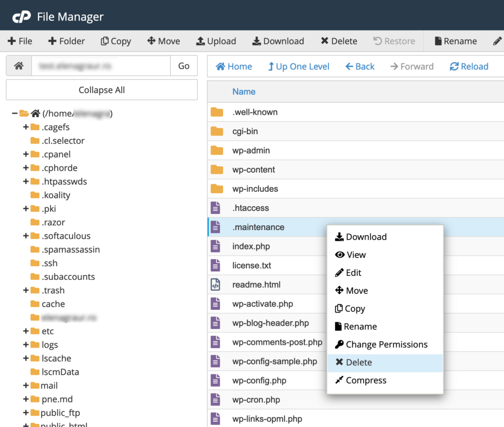504x427 pixels.
Task: Create a new file with +File
Action: tap(20, 41)
